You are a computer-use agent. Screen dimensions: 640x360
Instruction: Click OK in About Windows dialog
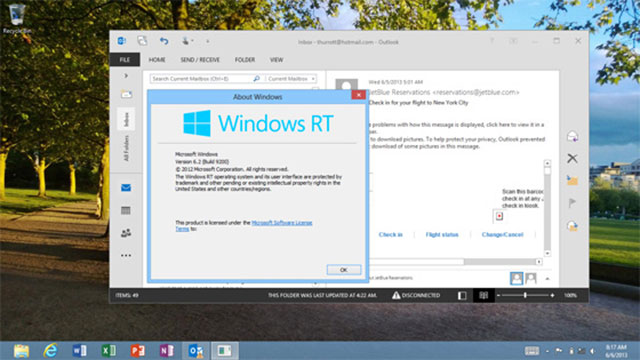click(344, 270)
